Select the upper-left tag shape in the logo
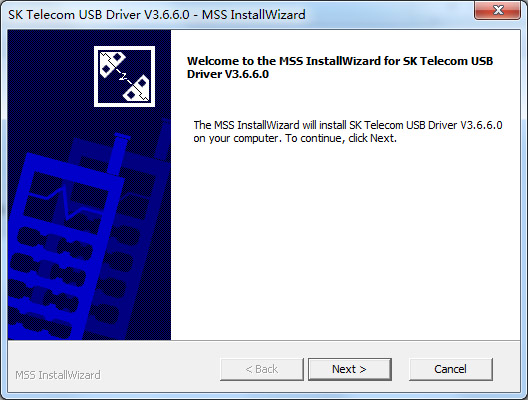Image resolution: width=528 pixels, height=400 pixels. pos(111,64)
